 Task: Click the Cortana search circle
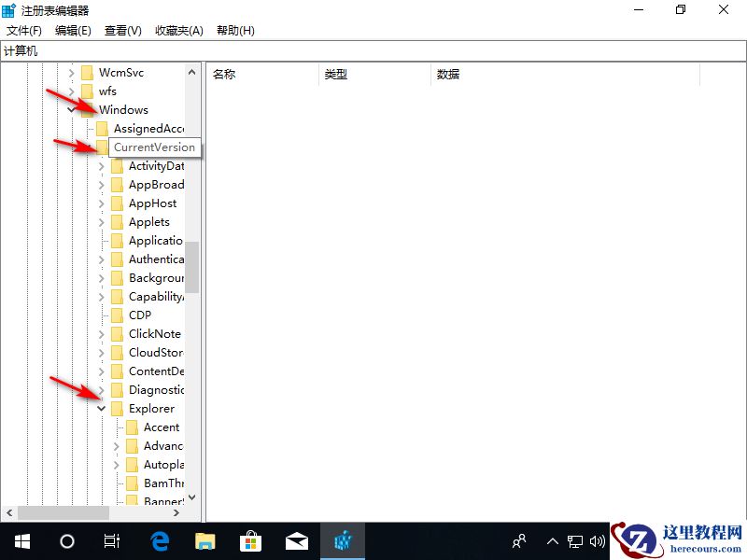click(65, 540)
